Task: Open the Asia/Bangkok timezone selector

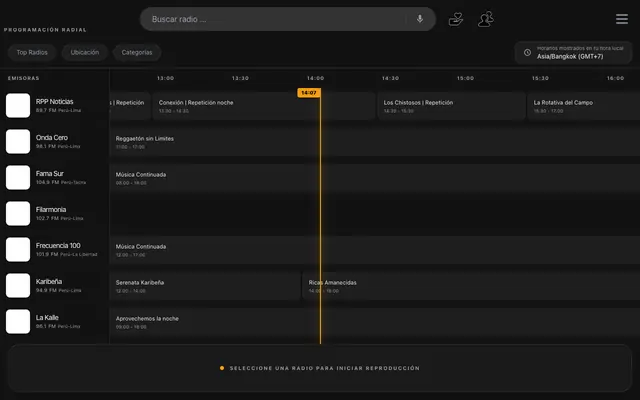Action: (573, 53)
